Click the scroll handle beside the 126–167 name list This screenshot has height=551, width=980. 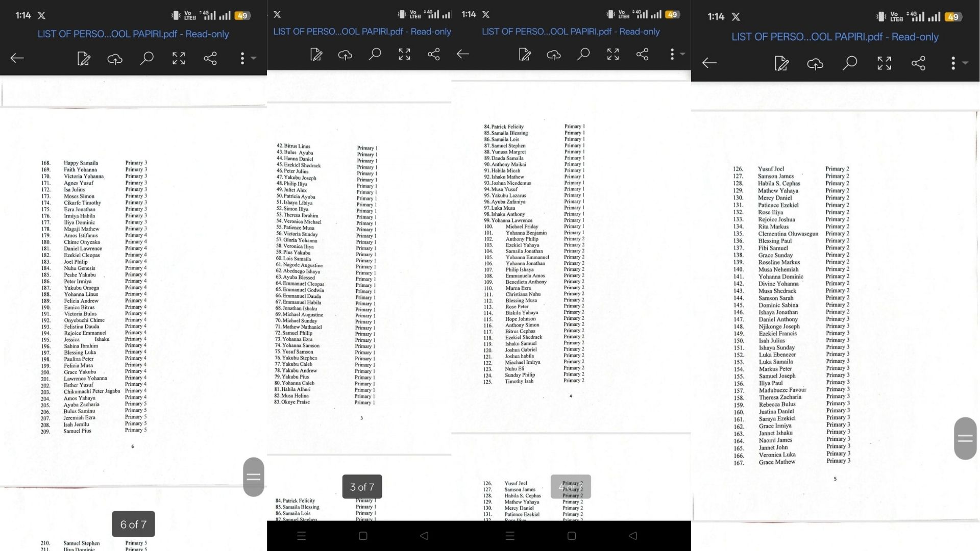[x=965, y=438]
